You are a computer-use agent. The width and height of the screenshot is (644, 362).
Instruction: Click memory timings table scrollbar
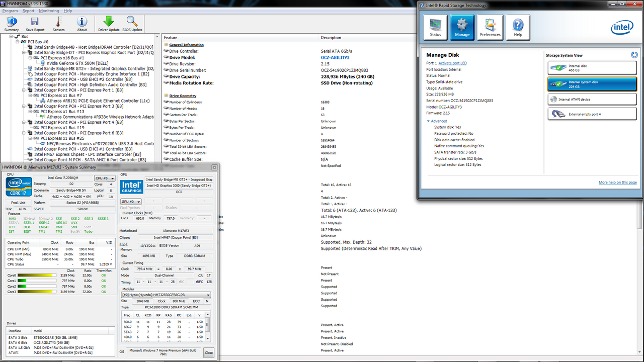208,327
